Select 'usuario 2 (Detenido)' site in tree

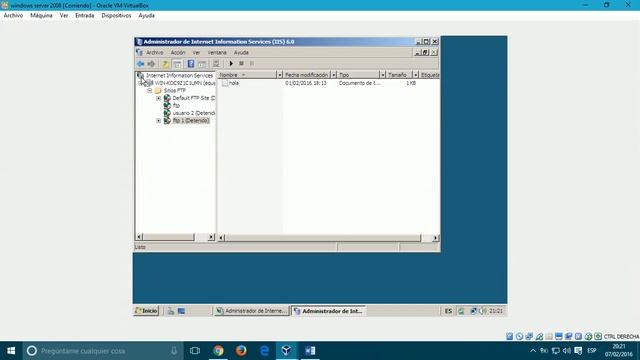(x=193, y=113)
